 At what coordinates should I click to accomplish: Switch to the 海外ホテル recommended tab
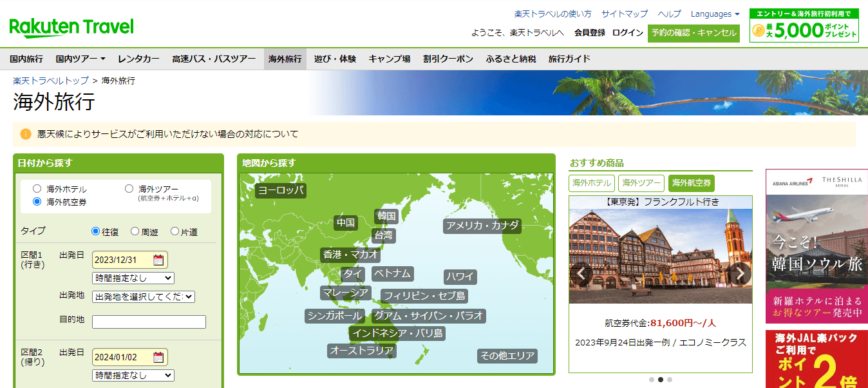[591, 183]
